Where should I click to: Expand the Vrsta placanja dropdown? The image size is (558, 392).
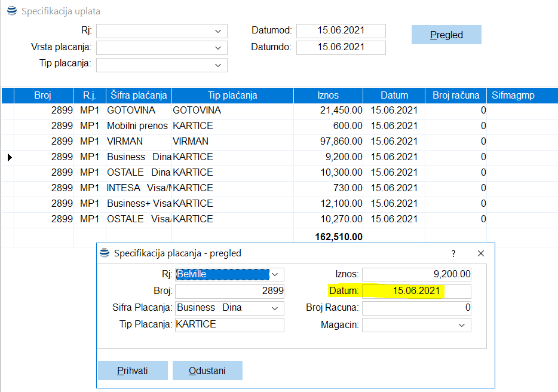click(217, 48)
